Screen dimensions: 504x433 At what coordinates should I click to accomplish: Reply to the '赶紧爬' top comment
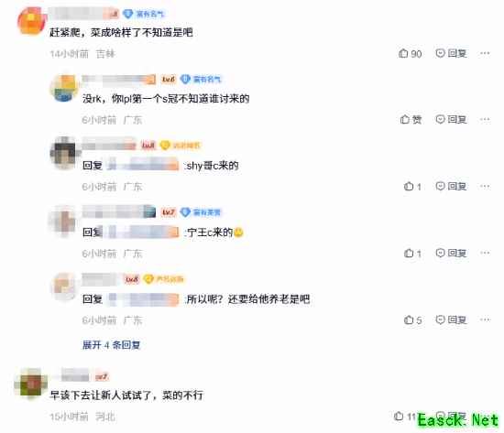pyautogui.click(x=451, y=53)
